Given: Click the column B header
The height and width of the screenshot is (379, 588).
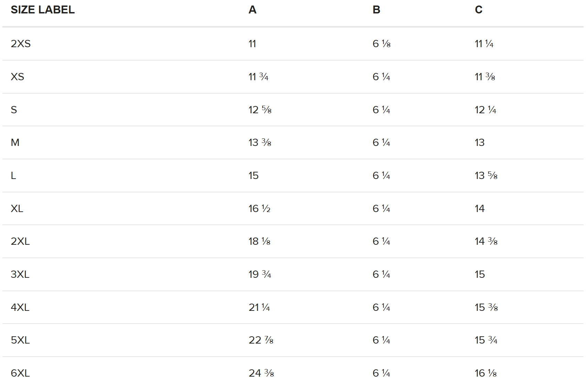Looking at the screenshot, I should (x=376, y=10).
